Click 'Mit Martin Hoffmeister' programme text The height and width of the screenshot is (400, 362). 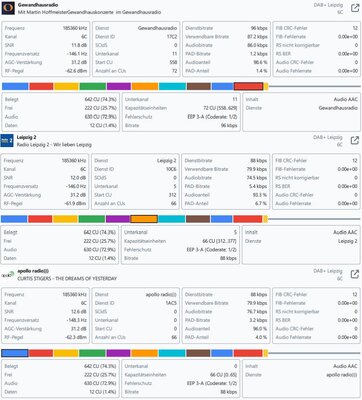pyautogui.click(x=89, y=12)
